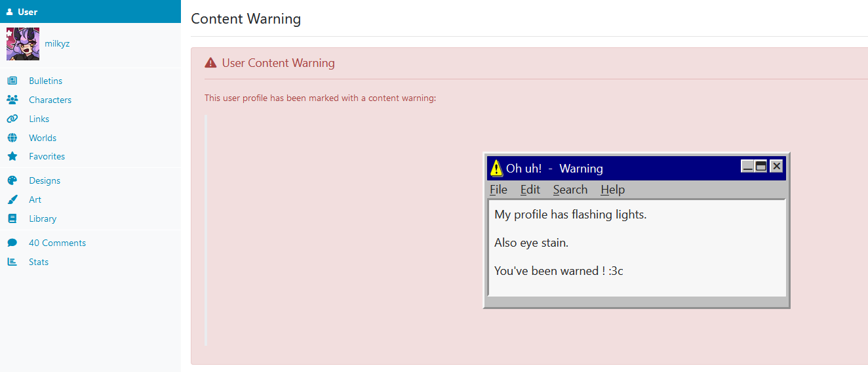
Task: Click the red warning triangle icon
Action: tap(210, 63)
